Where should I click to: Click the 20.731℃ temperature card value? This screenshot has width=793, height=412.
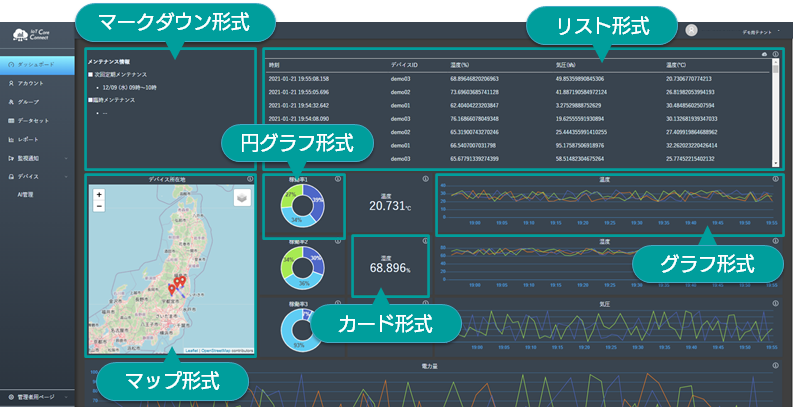coord(390,206)
